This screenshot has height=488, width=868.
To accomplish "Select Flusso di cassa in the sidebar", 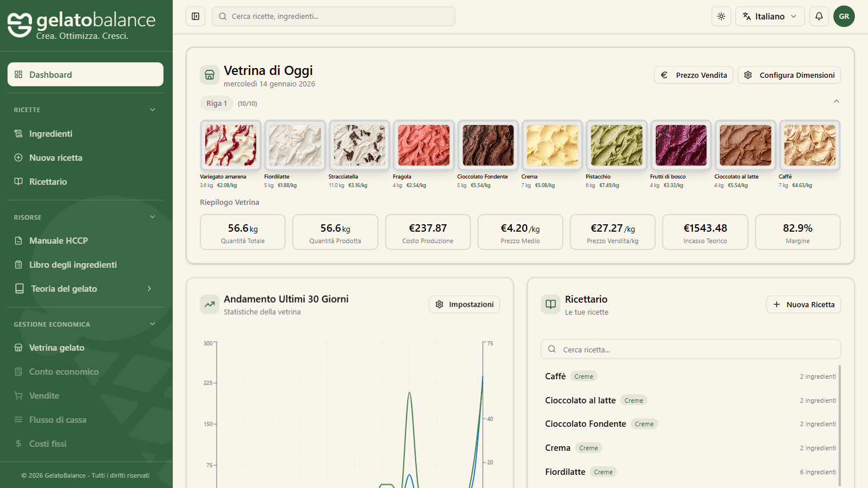I will [x=58, y=419].
